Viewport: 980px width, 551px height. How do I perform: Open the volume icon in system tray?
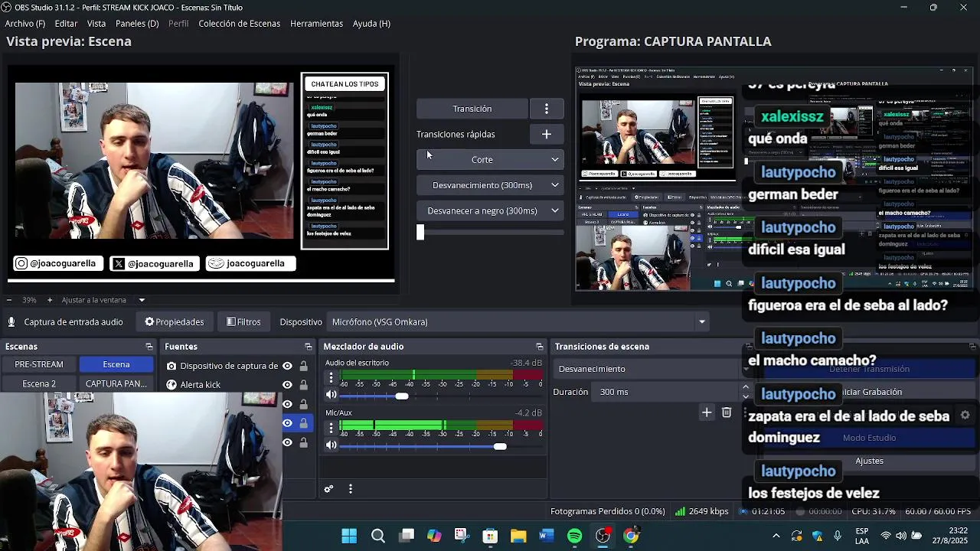click(x=901, y=536)
